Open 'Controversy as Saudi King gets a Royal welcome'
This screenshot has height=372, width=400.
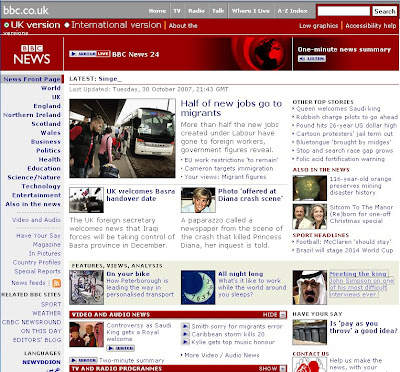(139, 332)
